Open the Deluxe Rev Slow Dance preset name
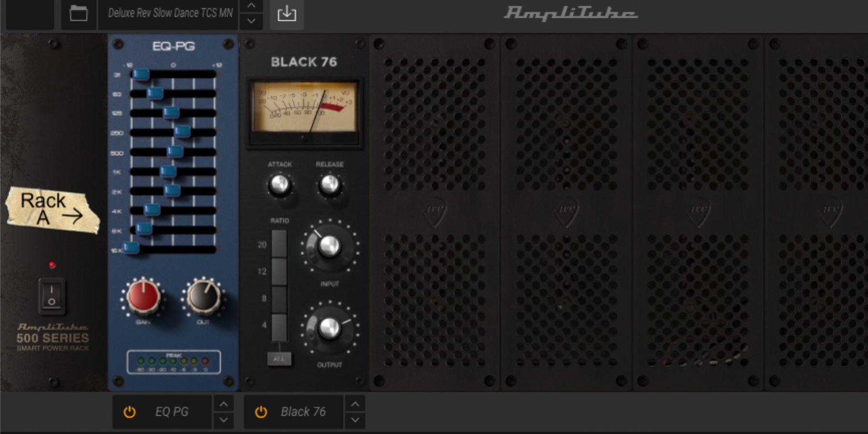Screen dimensions: 868x434 tap(170, 14)
